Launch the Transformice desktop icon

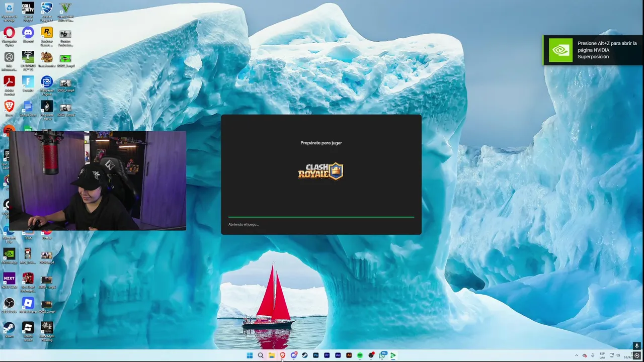coord(46,59)
